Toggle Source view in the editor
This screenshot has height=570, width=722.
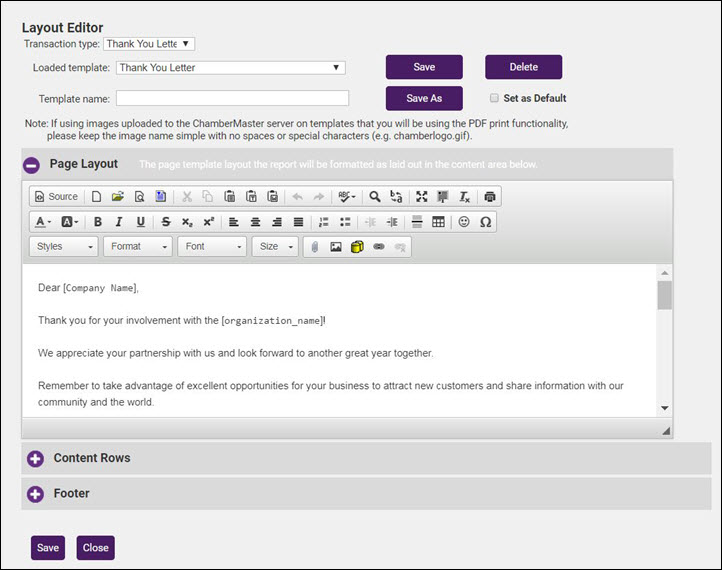click(55, 197)
